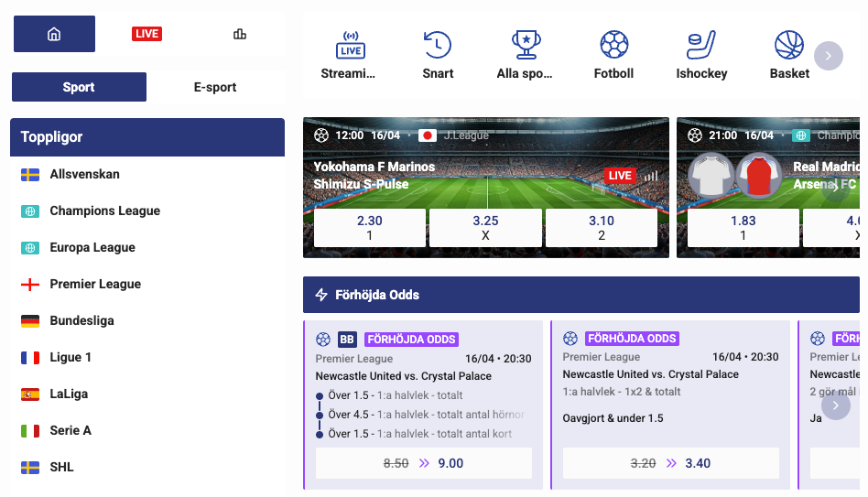This screenshot has height=497, width=868.
Task: Select boosted odds 3.40 bet
Action: coord(671,463)
